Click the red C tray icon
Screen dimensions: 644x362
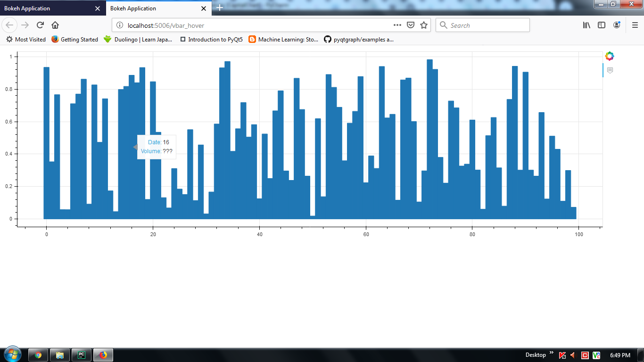point(585,355)
